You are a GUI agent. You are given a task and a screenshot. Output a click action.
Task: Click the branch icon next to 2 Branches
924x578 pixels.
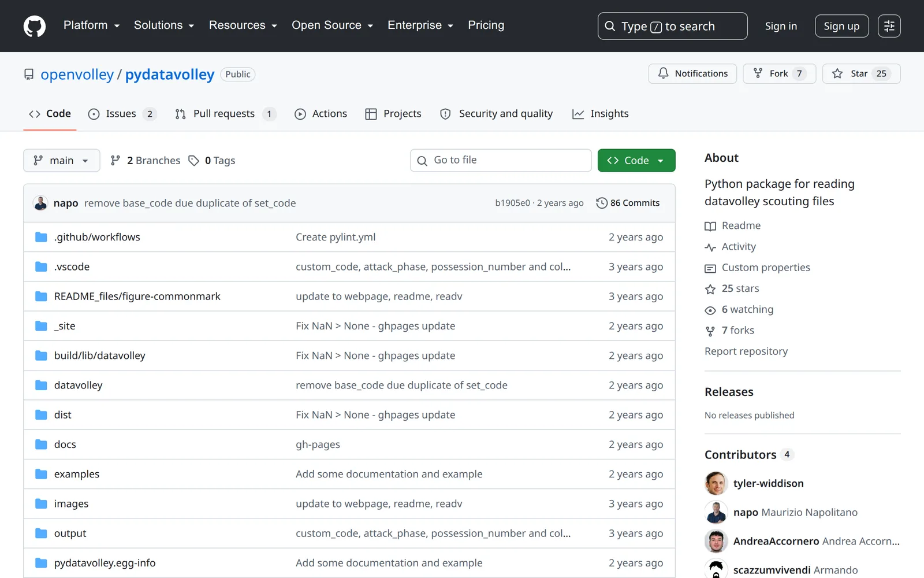click(x=115, y=161)
